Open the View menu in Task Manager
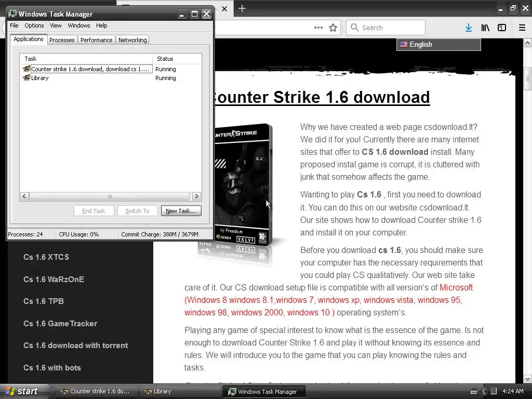The image size is (532, 399). click(x=56, y=25)
